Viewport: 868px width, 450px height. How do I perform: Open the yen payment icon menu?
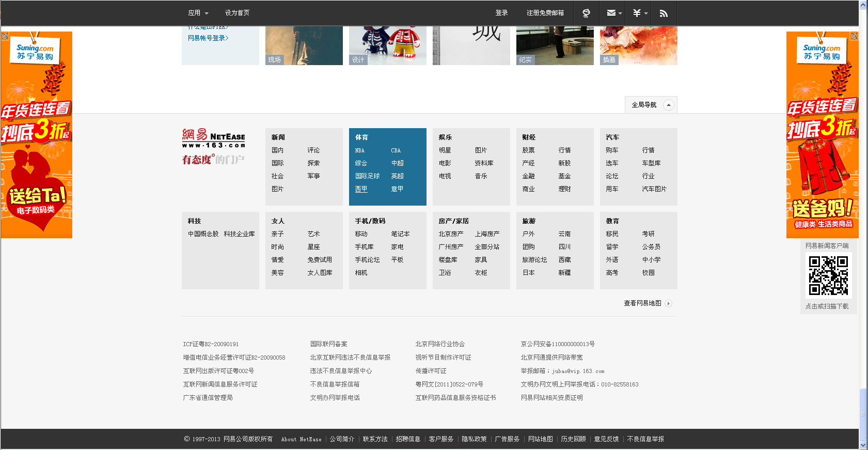pyautogui.click(x=639, y=13)
